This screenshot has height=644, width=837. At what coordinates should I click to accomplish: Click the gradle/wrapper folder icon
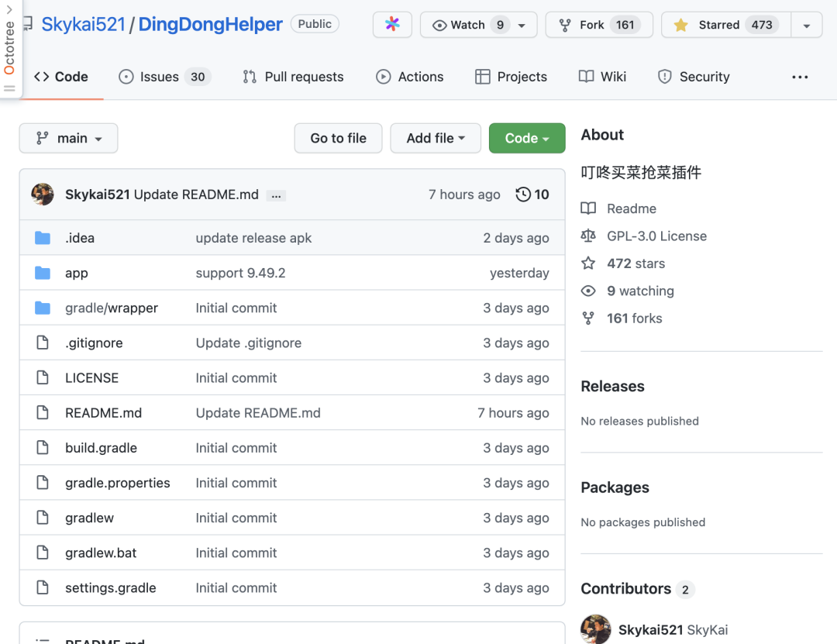(43, 308)
